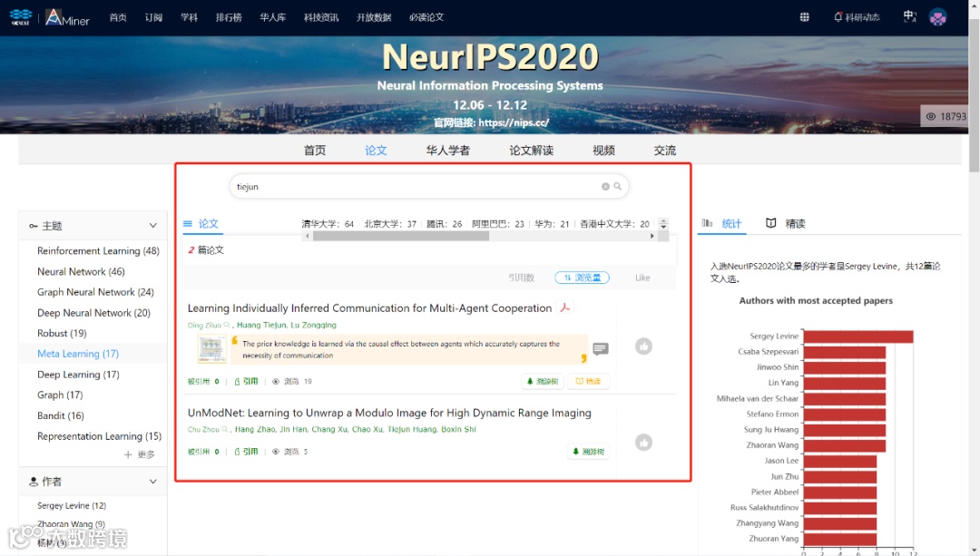The width and height of the screenshot is (980, 556).
Task: Open 订阅 in top navigation
Action: click(x=153, y=17)
